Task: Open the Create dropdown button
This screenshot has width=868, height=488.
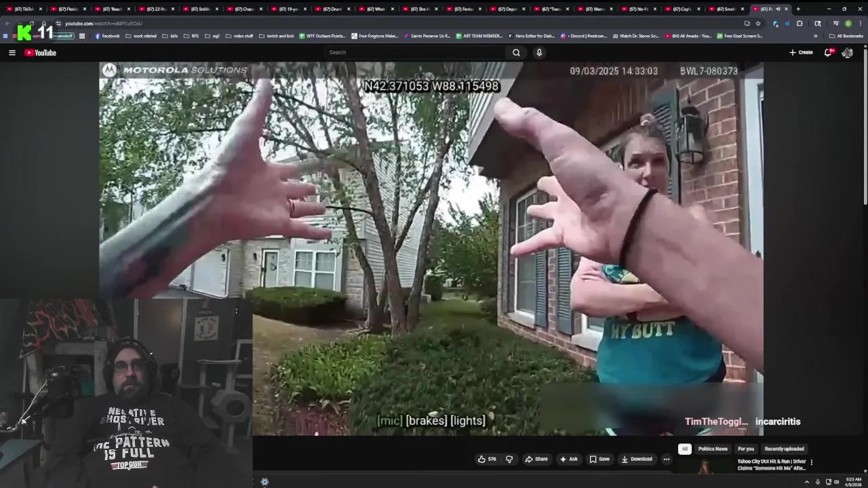Action: point(801,52)
